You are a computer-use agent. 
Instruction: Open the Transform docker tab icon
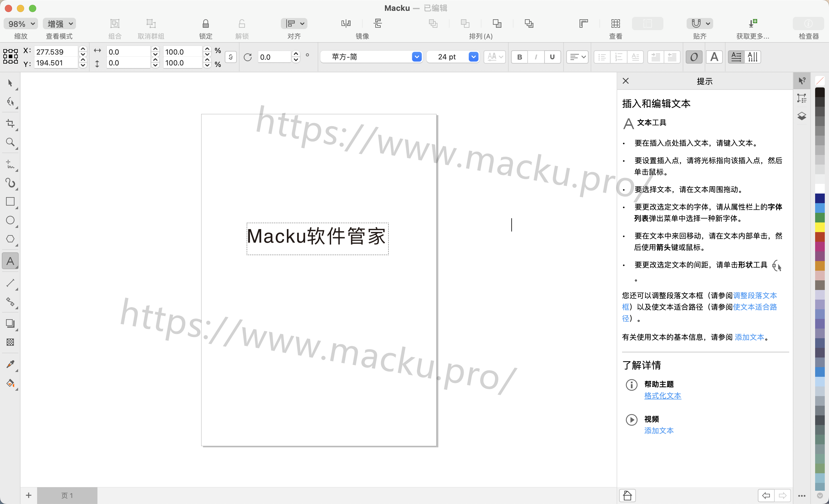pyautogui.click(x=802, y=98)
